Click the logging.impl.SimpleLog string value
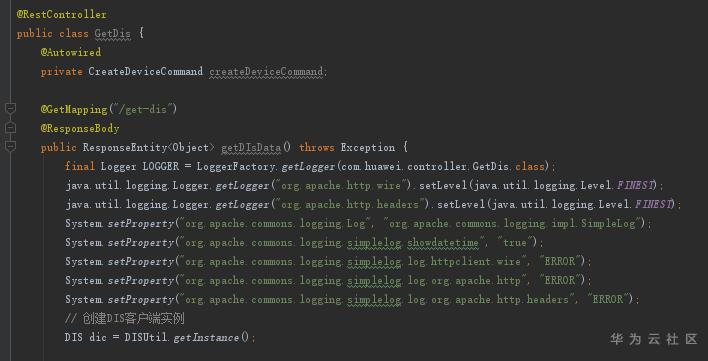Viewport: 708px width, 361px height. [x=512, y=223]
